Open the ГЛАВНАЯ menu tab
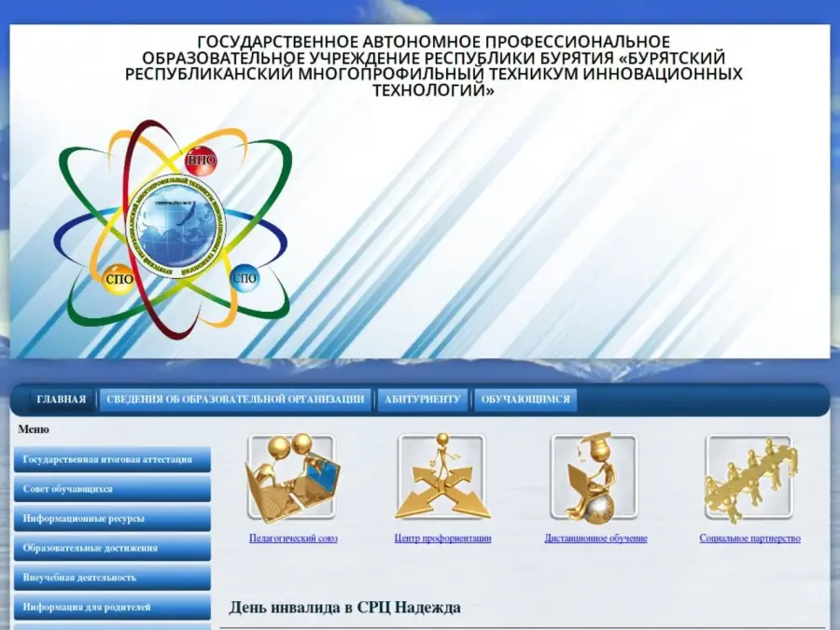This screenshot has height=630, width=840. click(62, 399)
